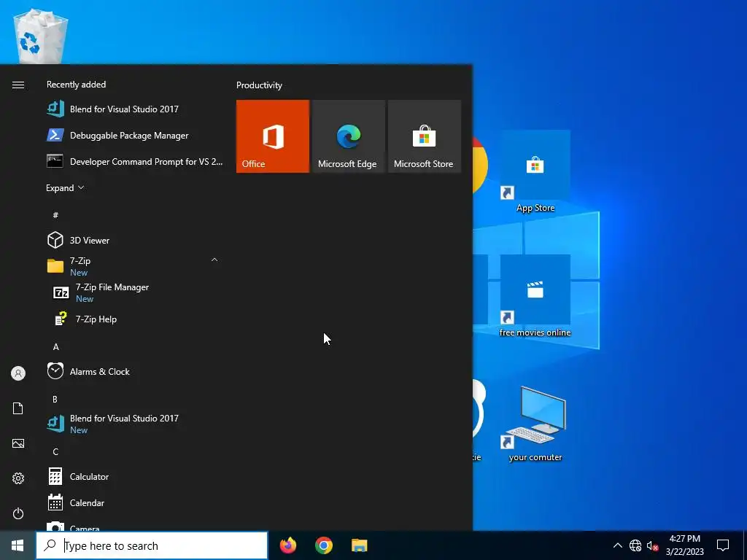747x560 pixels.
Task: Click the Power button icon
Action: pyautogui.click(x=18, y=513)
